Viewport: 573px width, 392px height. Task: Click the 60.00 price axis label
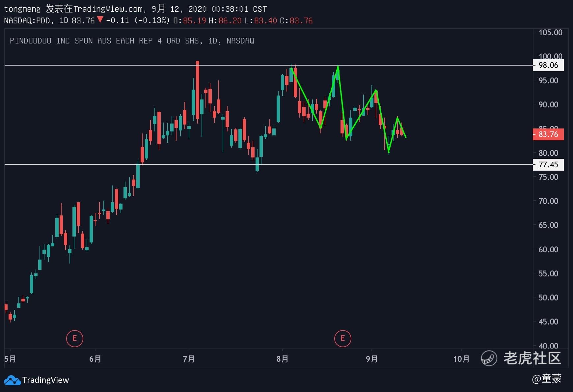(548, 249)
